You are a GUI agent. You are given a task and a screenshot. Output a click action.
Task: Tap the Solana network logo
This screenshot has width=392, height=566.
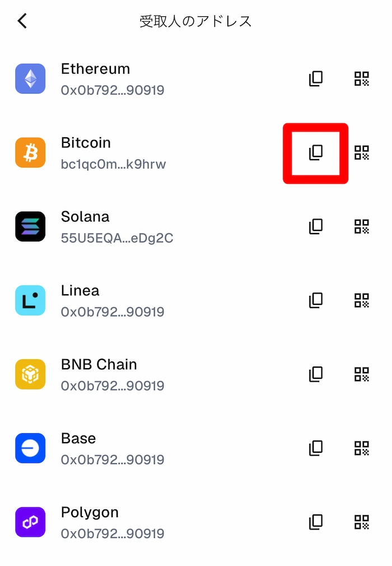30,226
